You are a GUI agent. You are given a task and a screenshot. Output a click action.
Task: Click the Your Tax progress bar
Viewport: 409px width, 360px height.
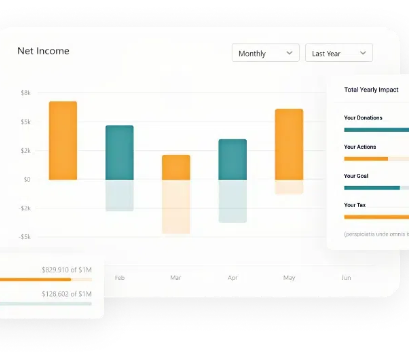[x=376, y=217]
